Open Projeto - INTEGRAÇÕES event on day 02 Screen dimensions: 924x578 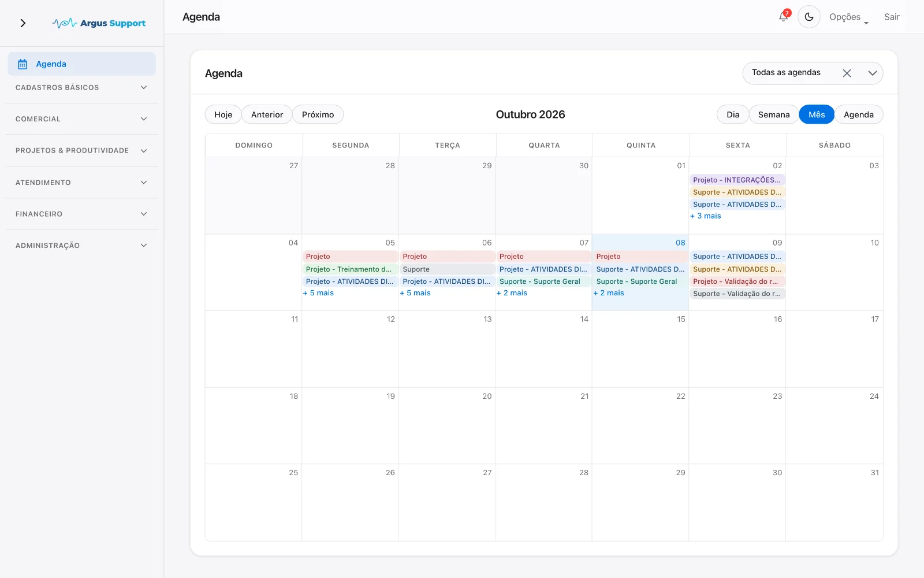tap(737, 180)
